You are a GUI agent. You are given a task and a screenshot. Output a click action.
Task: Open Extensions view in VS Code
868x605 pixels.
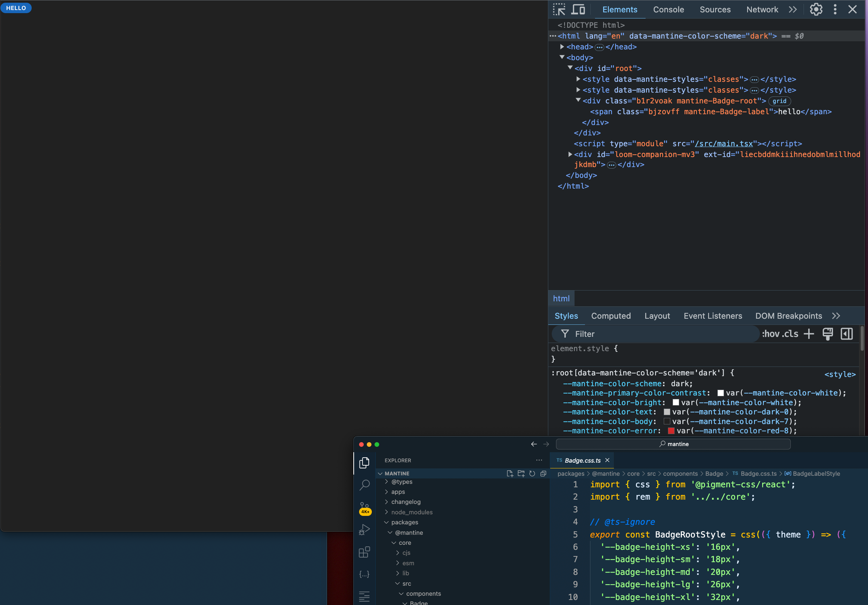tap(364, 552)
